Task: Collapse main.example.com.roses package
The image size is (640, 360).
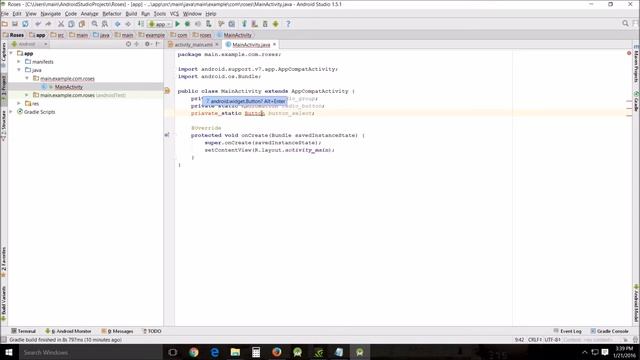Action: [27, 78]
